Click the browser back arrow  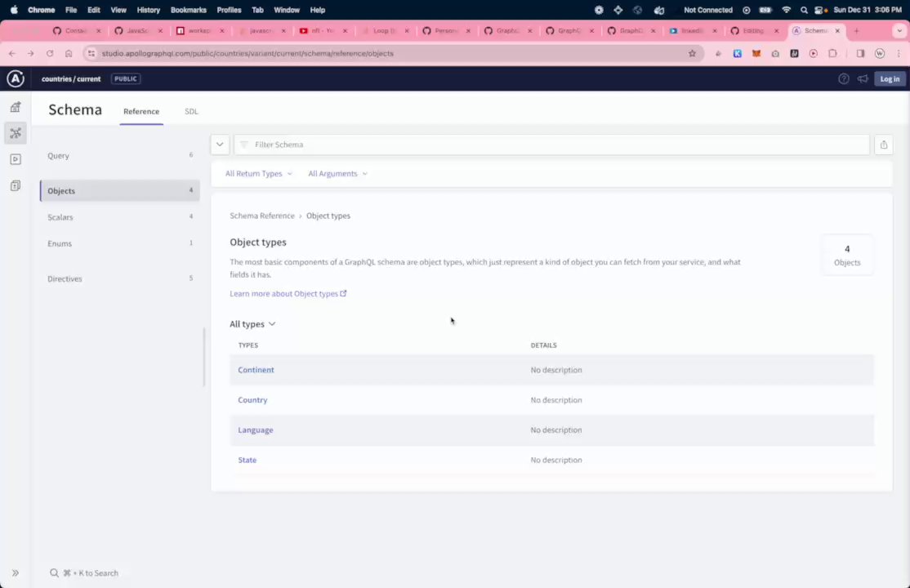coord(12,53)
